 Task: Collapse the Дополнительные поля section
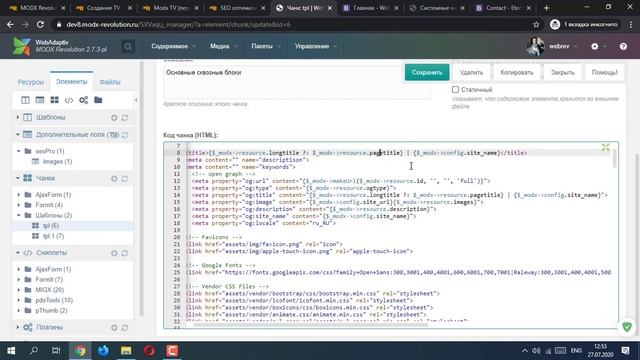[x=18, y=134]
